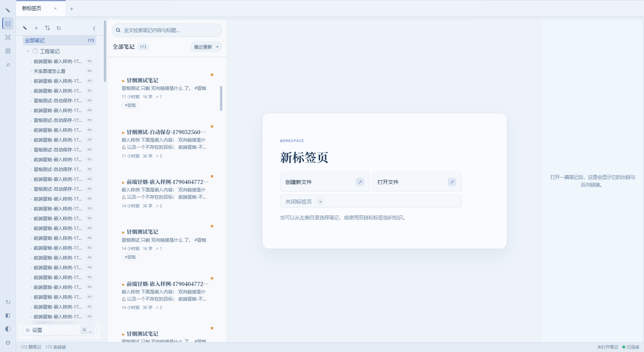Click the note list scrollbar thumb
The image size is (644, 352).
[x=221, y=98]
